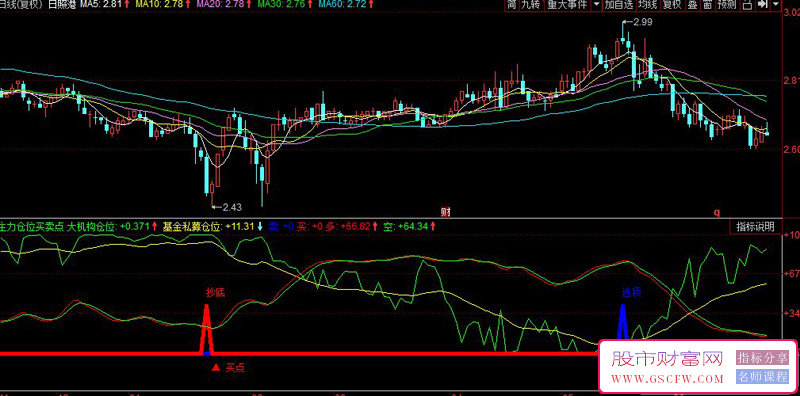Click the 叠 overlay icon
Viewport: 800px width, 396px height.
692,5
